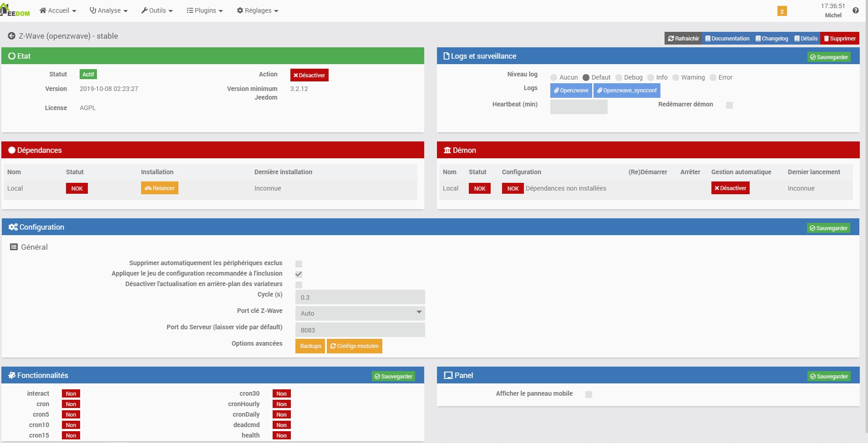868x443 pixels.
Task: Disable automatic daemon management
Action: [x=731, y=188]
